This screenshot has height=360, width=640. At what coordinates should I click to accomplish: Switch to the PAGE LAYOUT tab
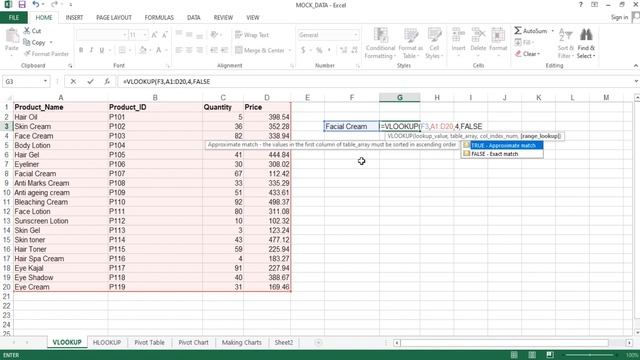tap(114, 18)
